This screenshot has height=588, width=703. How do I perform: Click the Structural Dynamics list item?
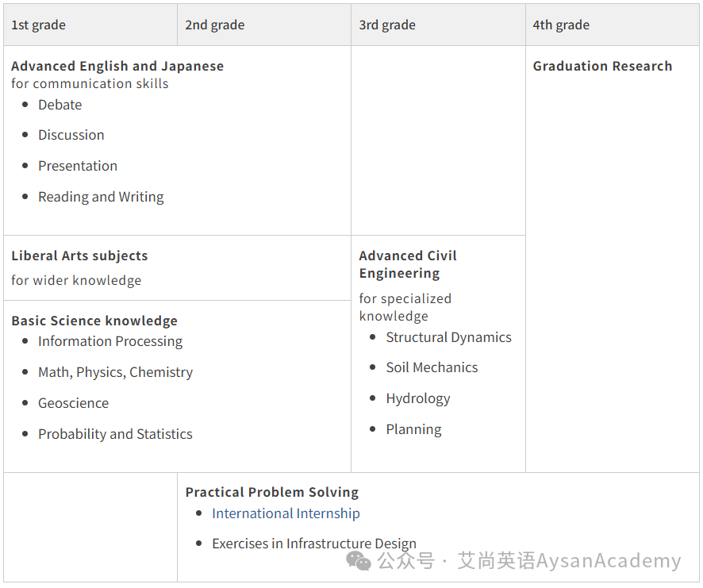click(449, 337)
